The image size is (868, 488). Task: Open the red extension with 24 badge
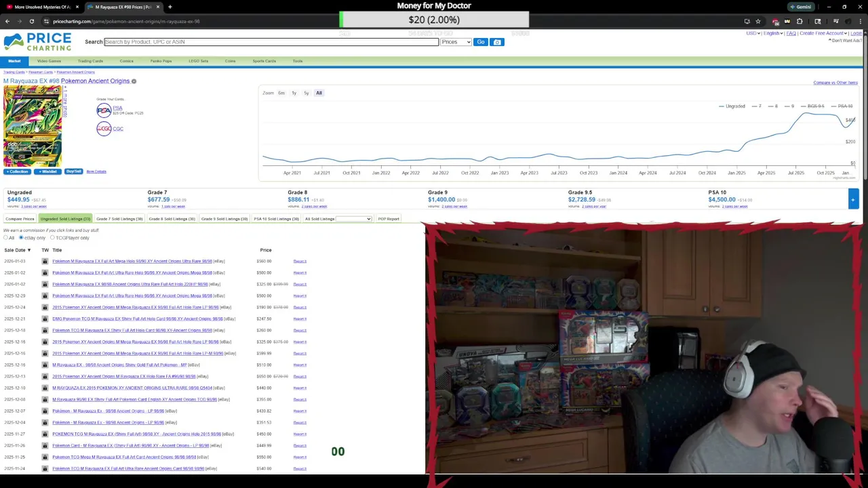(776, 21)
